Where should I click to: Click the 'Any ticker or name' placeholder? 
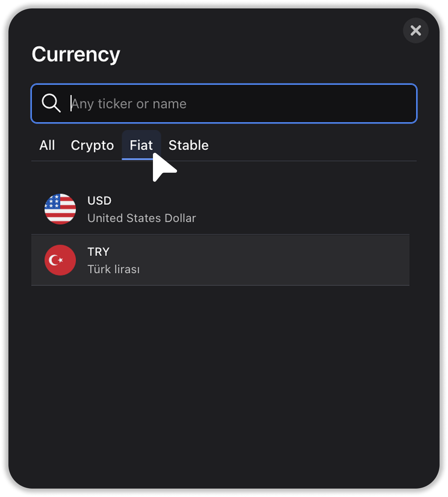(x=129, y=104)
